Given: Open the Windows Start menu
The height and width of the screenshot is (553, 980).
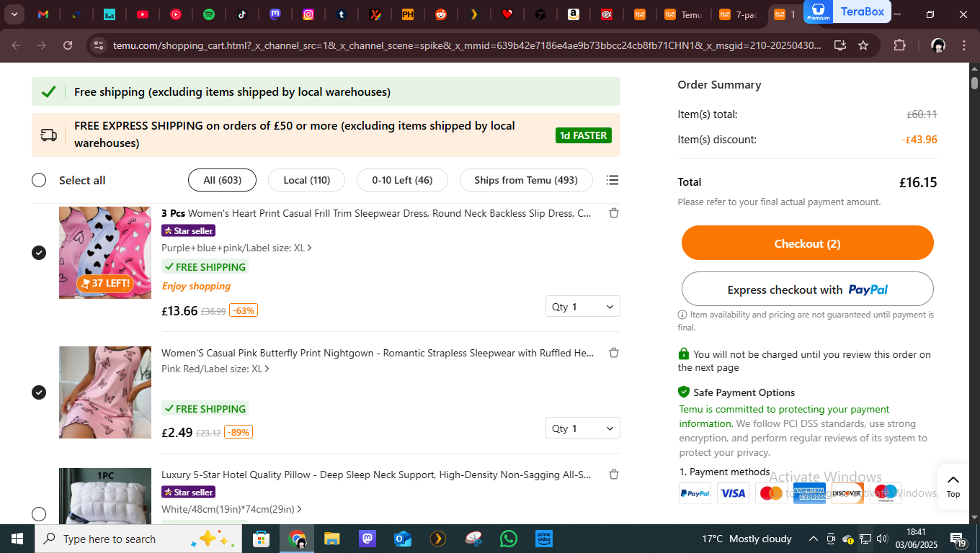Looking at the screenshot, I should click(x=17, y=539).
